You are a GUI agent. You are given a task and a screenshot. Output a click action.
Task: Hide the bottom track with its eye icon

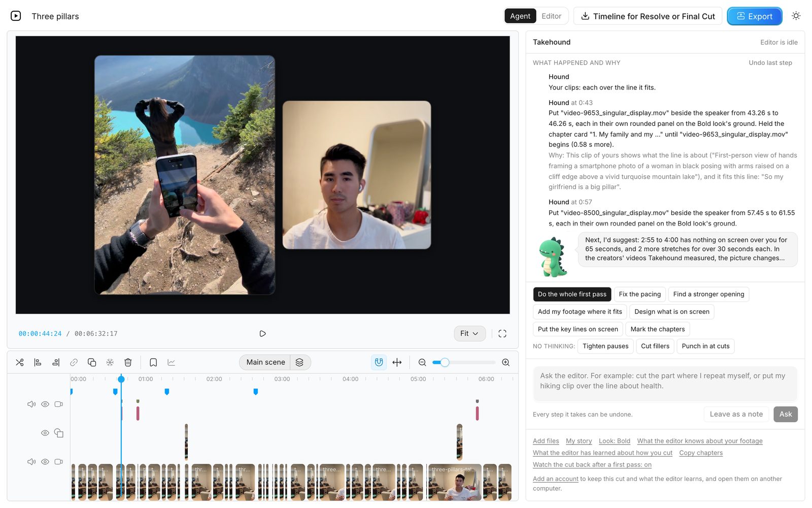point(45,462)
